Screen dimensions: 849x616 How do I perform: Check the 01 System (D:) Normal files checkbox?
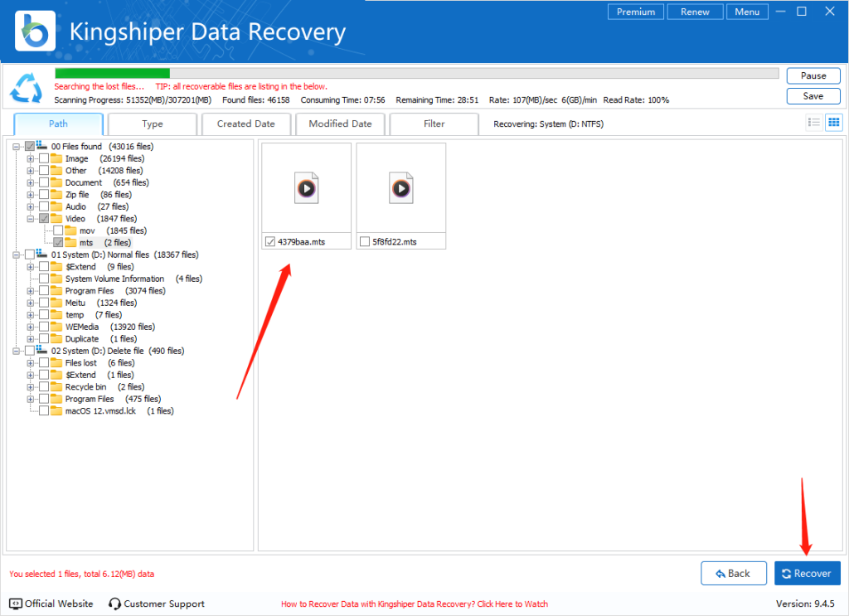tap(30, 255)
